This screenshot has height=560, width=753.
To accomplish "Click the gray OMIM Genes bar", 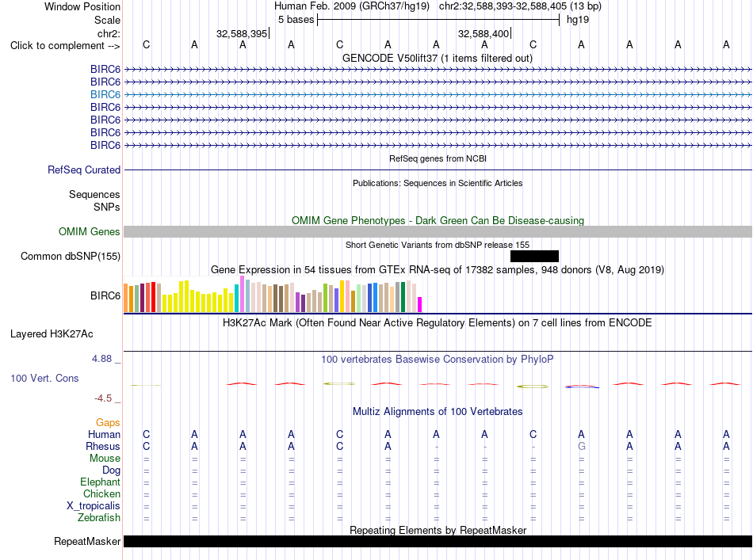I will (438, 232).
